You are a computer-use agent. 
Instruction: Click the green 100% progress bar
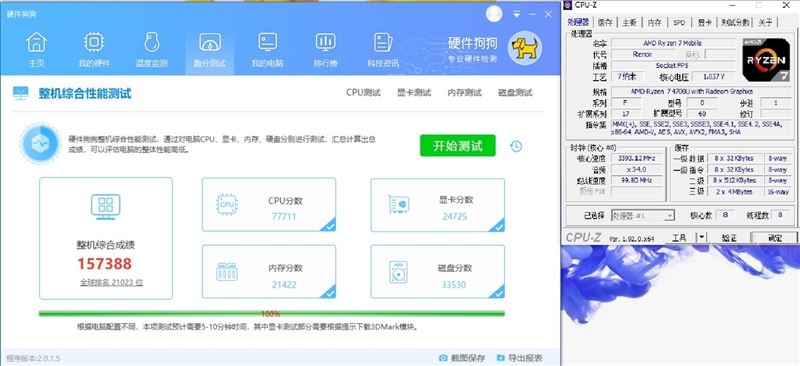point(271,314)
